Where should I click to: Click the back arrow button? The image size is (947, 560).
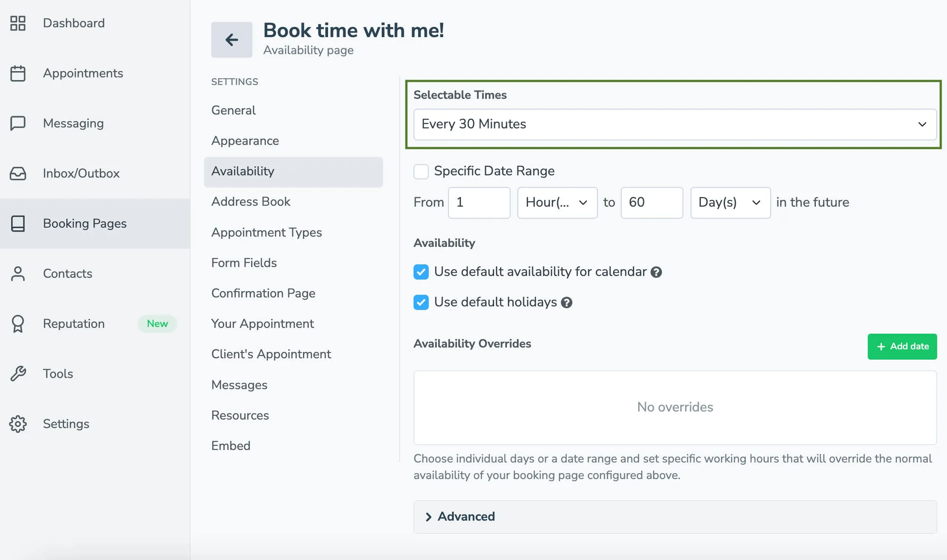pyautogui.click(x=231, y=40)
